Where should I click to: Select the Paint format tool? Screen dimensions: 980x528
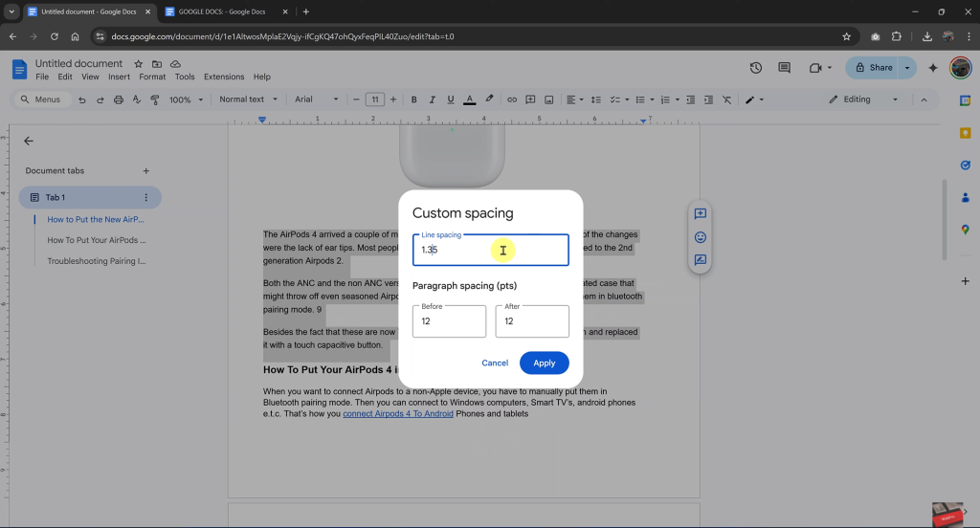click(155, 100)
